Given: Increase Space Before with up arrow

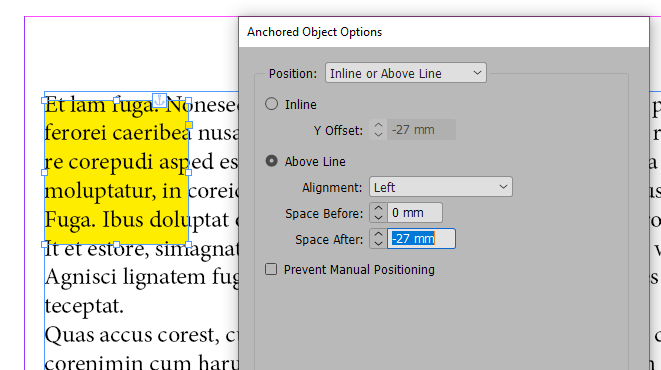Looking at the screenshot, I should coord(378,208).
